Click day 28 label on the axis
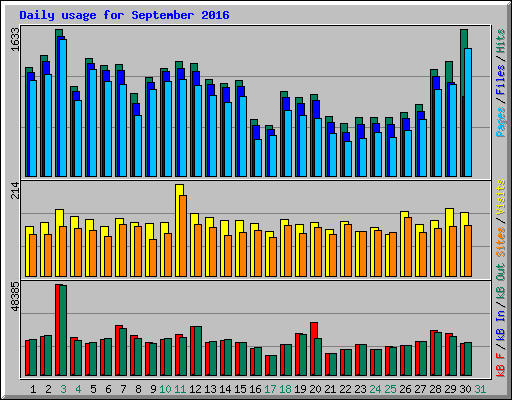 pos(435,389)
